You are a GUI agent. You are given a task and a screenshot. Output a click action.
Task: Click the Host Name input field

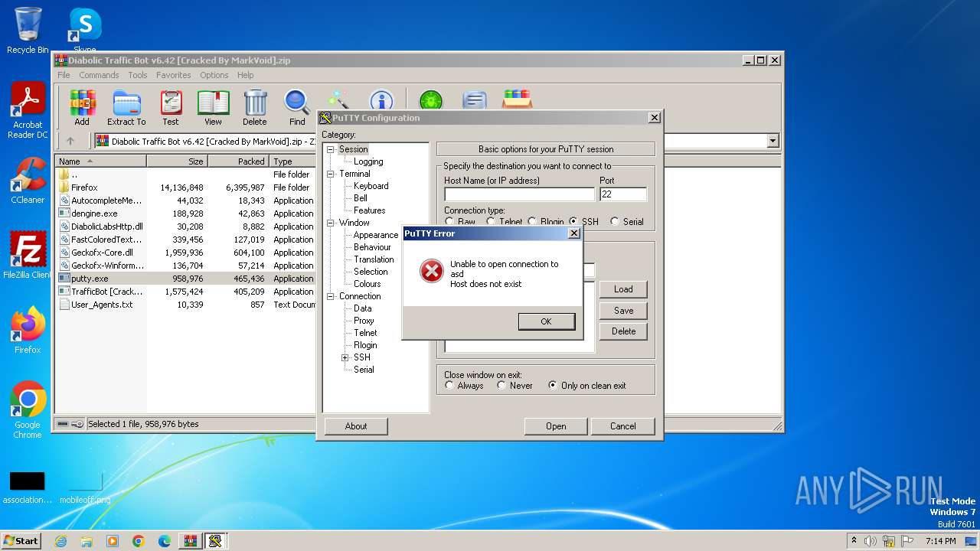pos(519,194)
